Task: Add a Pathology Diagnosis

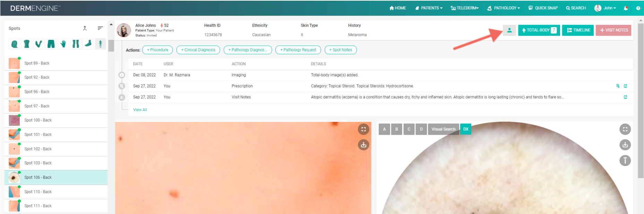Action: click(248, 50)
